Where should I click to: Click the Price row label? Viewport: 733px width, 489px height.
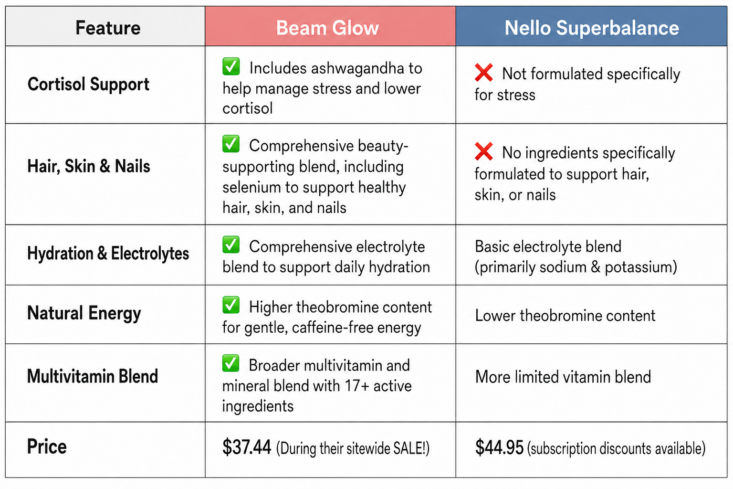(x=47, y=446)
